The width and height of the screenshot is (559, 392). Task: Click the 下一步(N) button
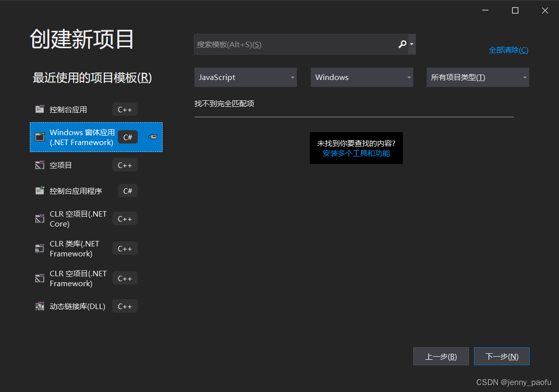pos(501,356)
